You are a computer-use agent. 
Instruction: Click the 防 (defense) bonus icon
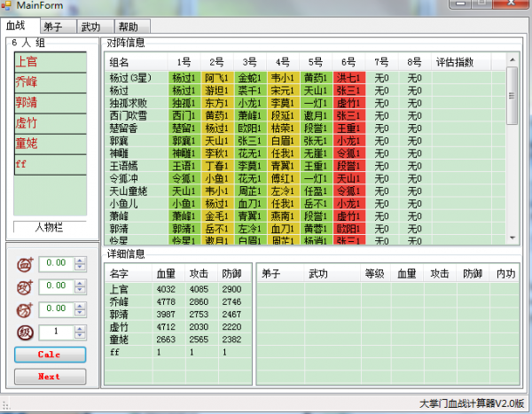(25, 310)
